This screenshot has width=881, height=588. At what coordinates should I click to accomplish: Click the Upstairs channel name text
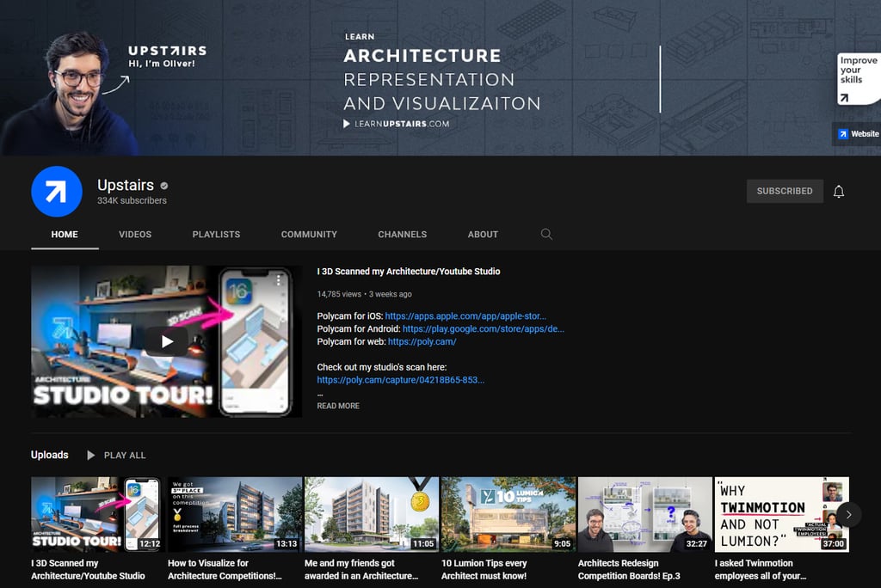[126, 185]
